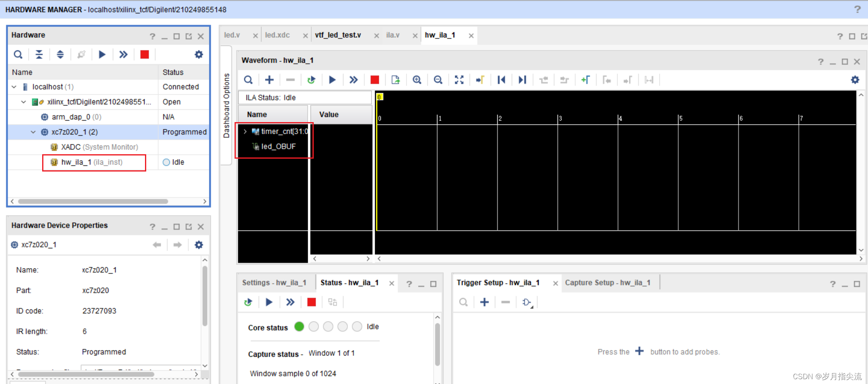Expand the timer_cnt[31:0] bus signal

tap(245, 131)
